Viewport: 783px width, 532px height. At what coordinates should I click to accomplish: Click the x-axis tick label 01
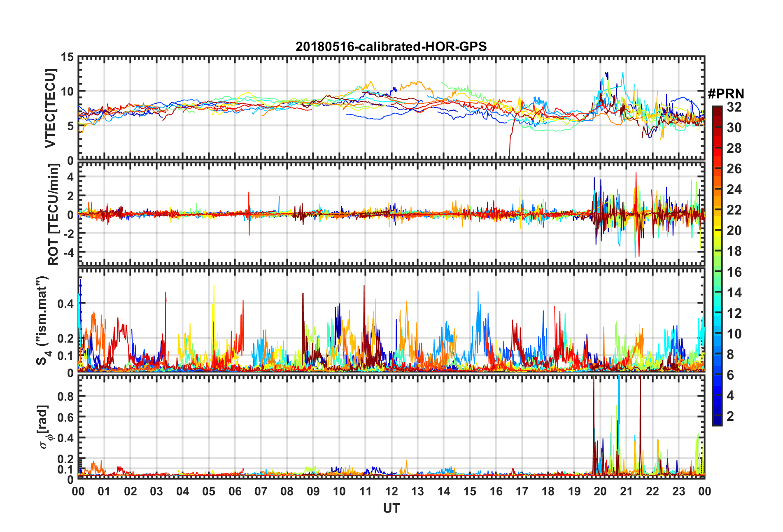point(104,491)
